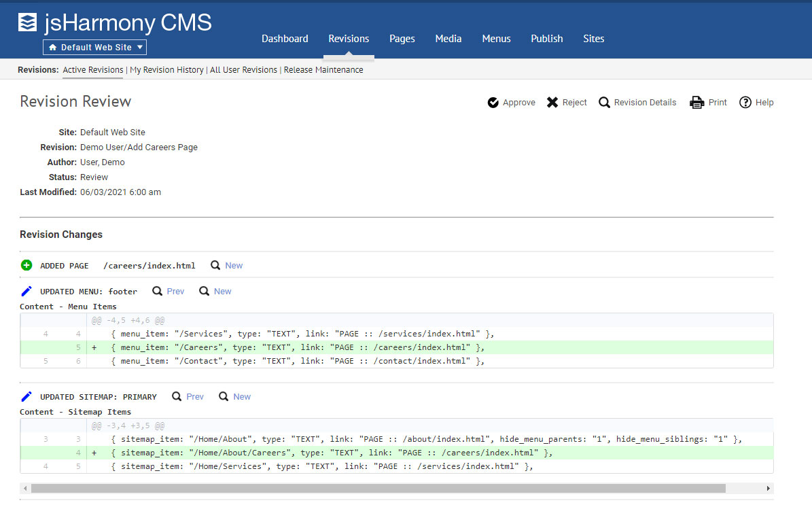The height and width of the screenshot is (522, 812).
Task: Switch to the Media section
Action: coord(448,39)
